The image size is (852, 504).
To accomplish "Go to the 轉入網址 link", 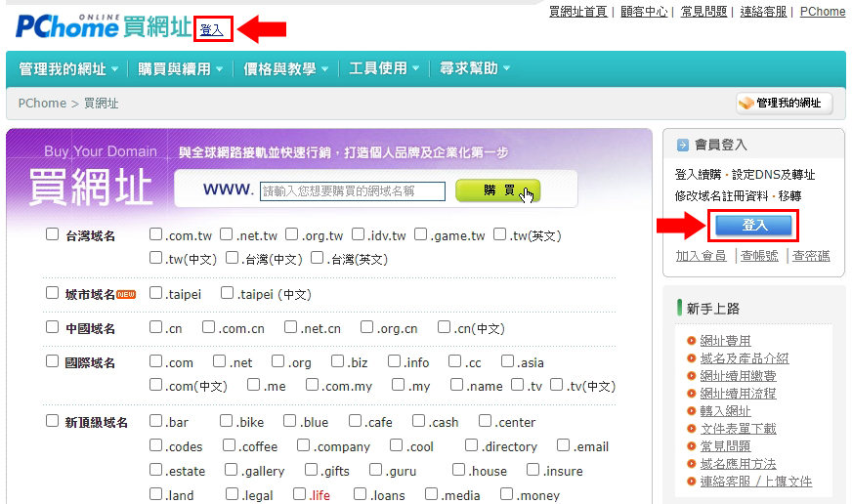I will pyautogui.click(x=725, y=411).
